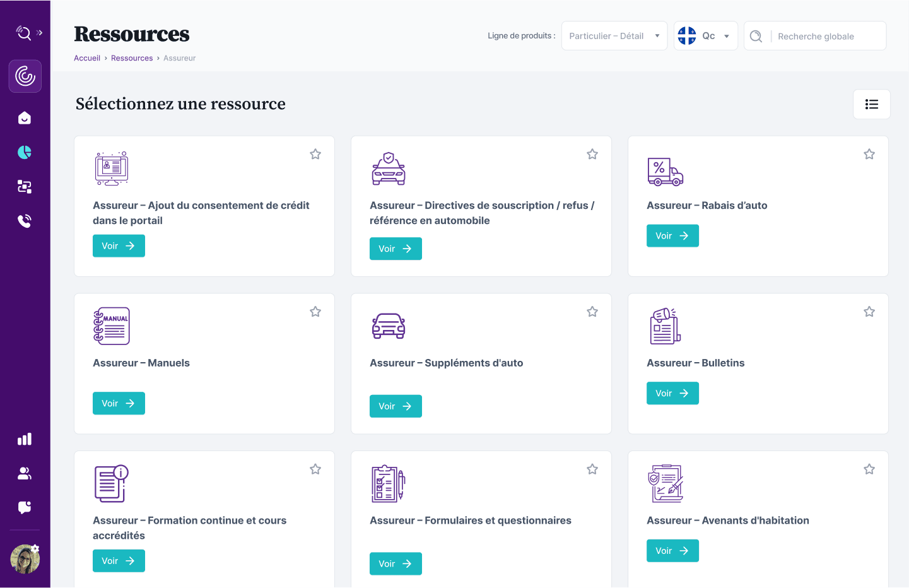The height and width of the screenshot is (588, 909).
Task: Click Voir under Assureur – Suppléments d'auto
Action: 396,406
